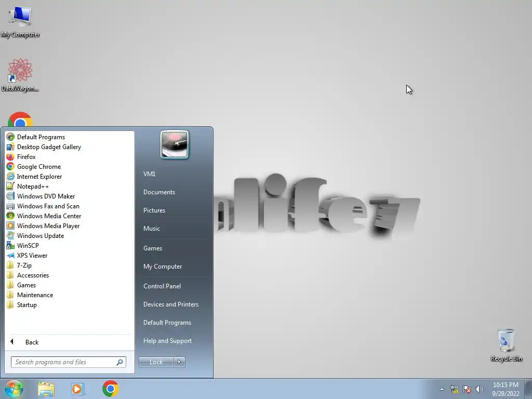The width and height of the screenshot is (532, 399).
Task: Click the user account picture
Action: 175,145
